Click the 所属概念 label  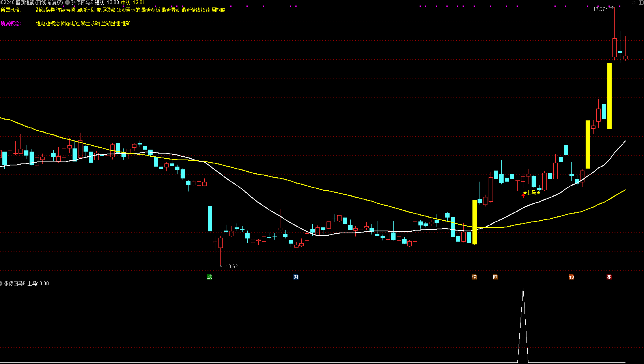click(11, 23)
